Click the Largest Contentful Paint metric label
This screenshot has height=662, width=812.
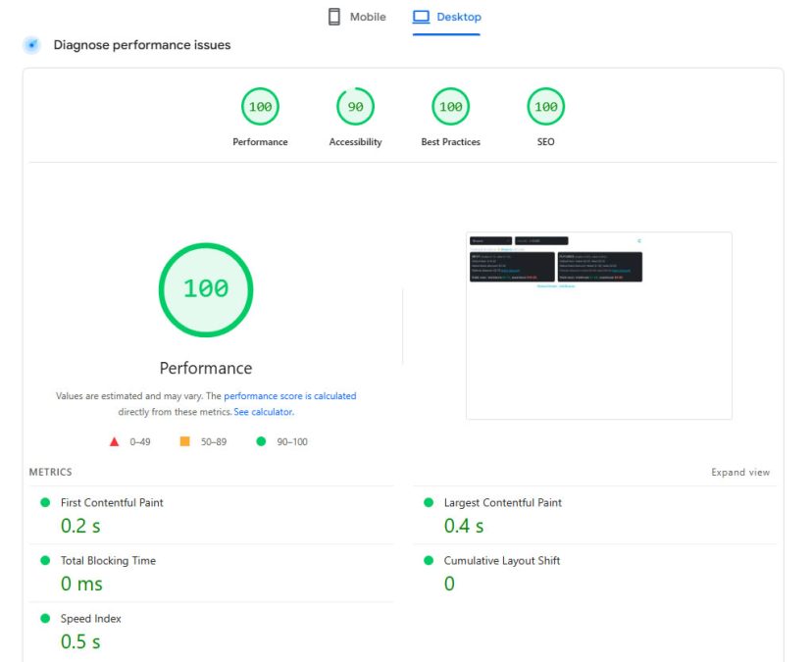[x=503, y=502]
